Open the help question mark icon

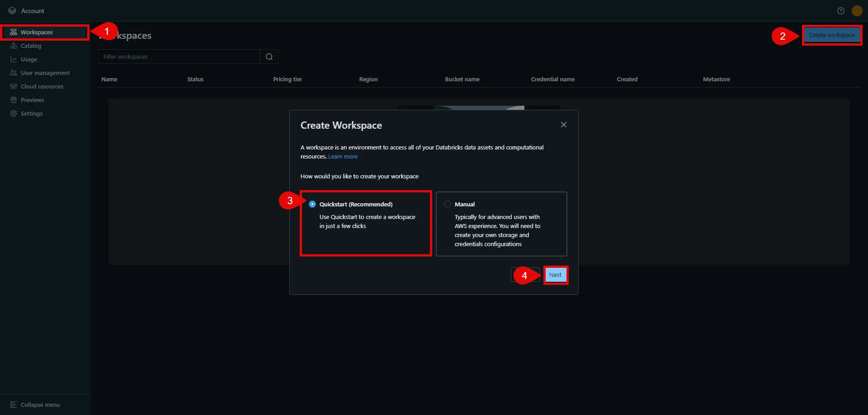841,10
